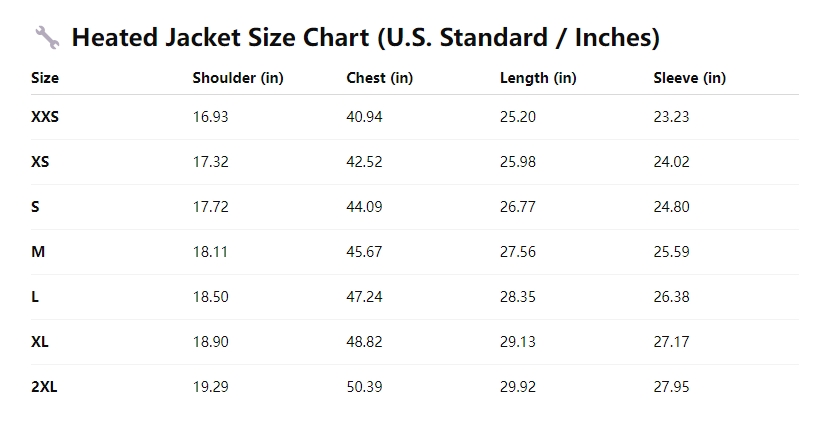
Task: Select the XXS size row label
Action: coord(45,117)
